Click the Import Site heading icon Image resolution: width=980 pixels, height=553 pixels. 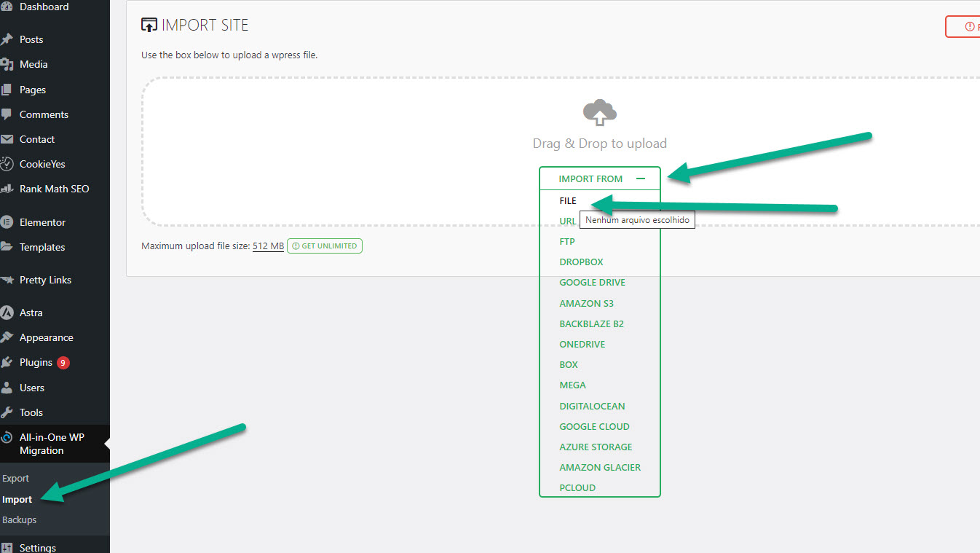click(149, 26)
